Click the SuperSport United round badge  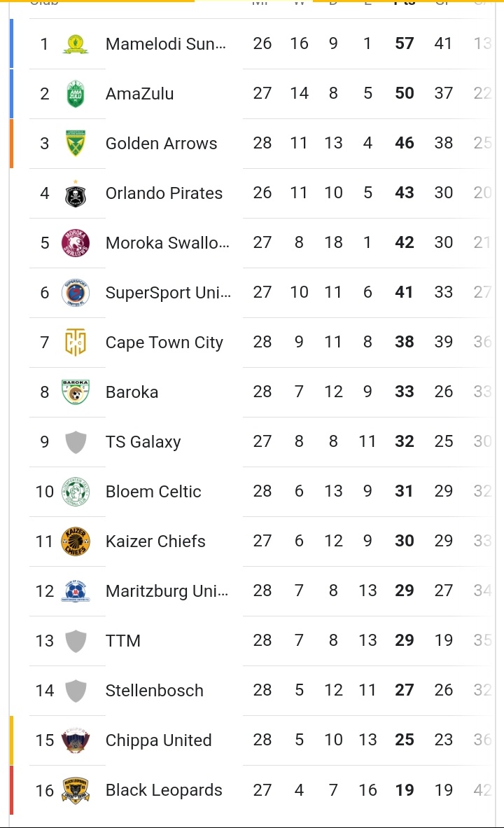[x=76, y=293]
